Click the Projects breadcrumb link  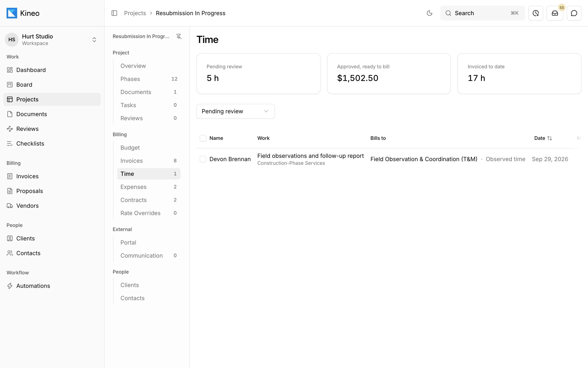[x=135, y=13]
